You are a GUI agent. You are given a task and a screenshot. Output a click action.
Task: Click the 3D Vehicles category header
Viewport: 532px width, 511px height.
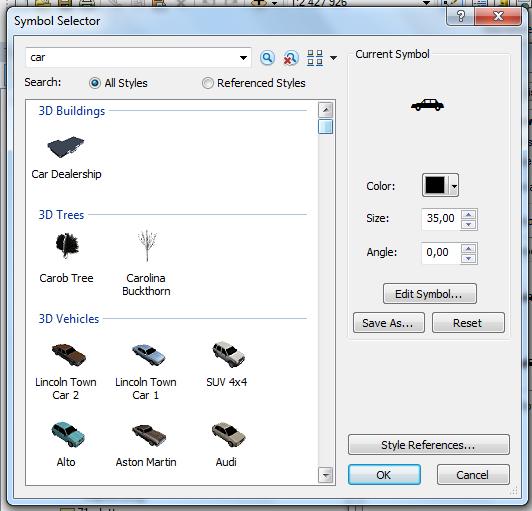(x=69, y=319)
